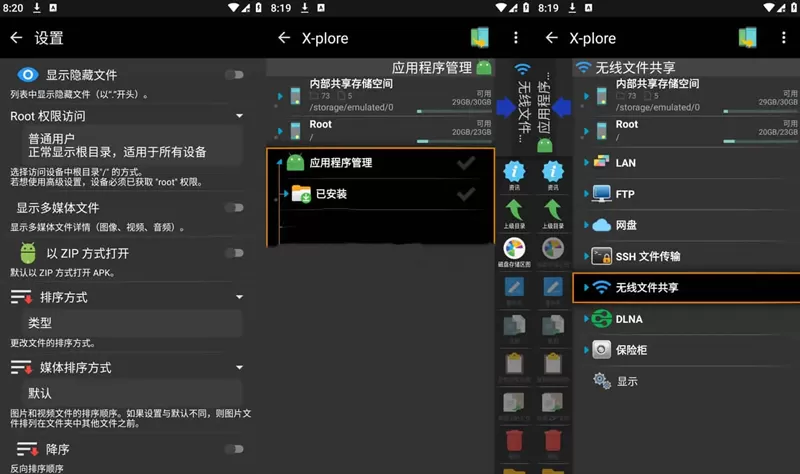Image resolution: width=800 pixels, height=474 pixels.
Task: Tap 29GB/30GB usage bar in right screen
Action: click(x=761, y=111)
